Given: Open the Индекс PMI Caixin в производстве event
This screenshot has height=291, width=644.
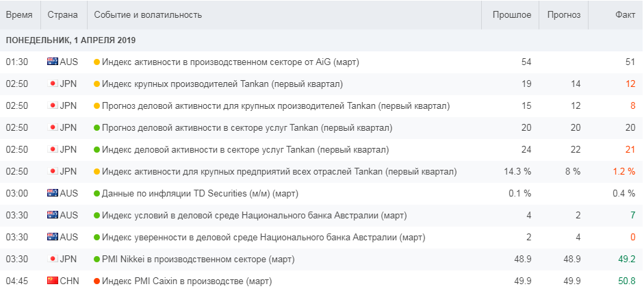Looking at the screenshot, I should [x=186, y=281].
